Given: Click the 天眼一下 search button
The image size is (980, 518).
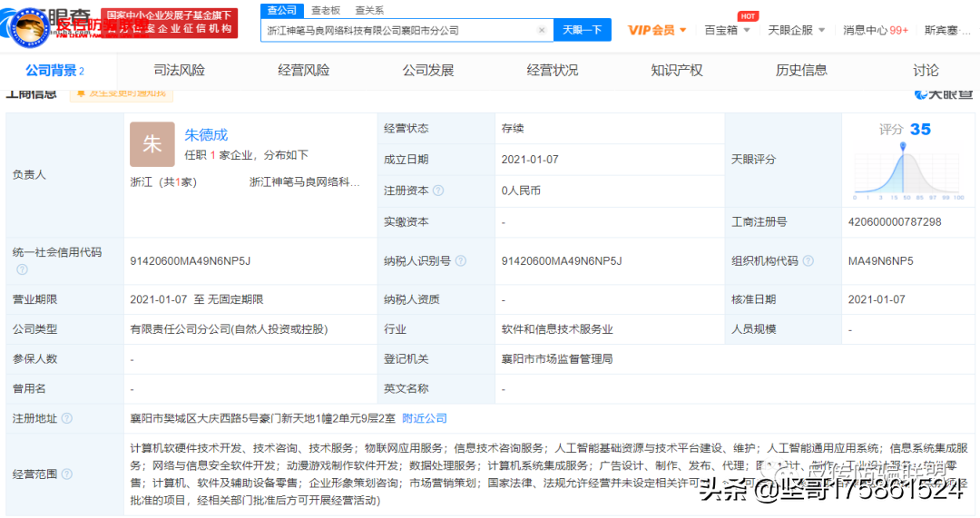Looking at the screenshot, I should point(582,30).
